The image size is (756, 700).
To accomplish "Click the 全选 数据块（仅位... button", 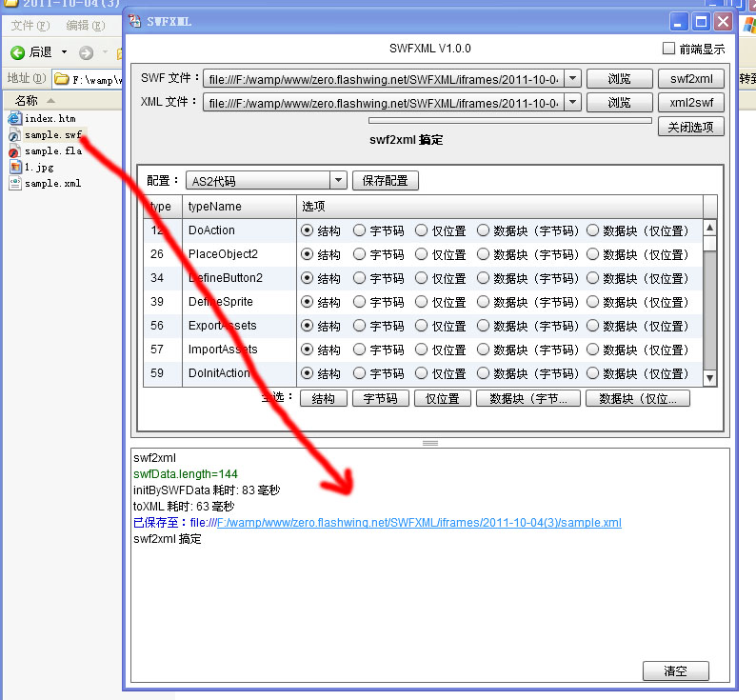I will (638, 398).
